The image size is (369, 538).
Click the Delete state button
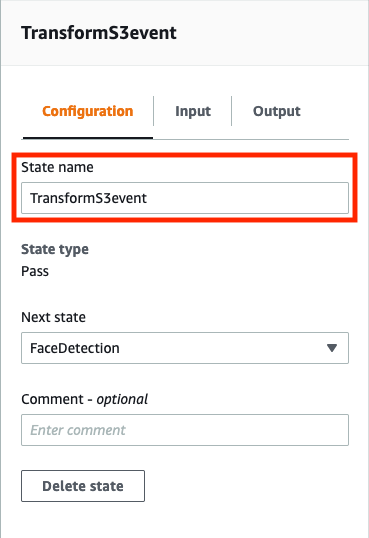pyautogui.click(x=83, y=486)
